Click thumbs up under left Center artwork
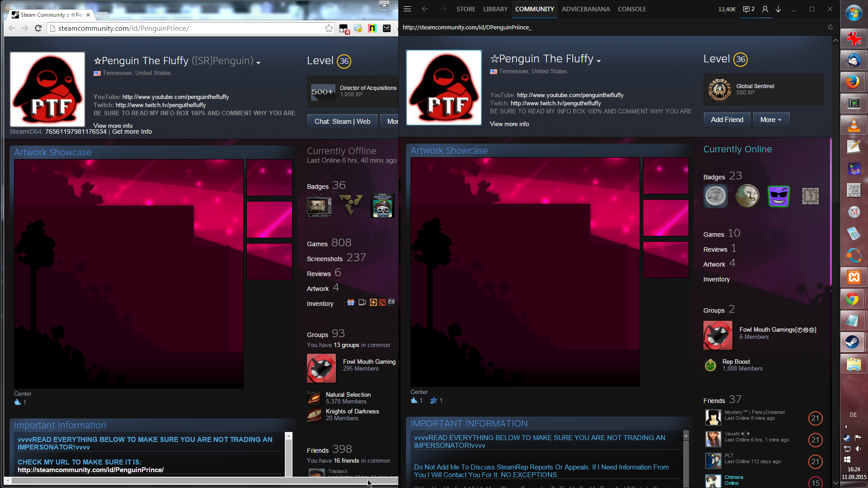This screenshot has width=868, height=488. coord(18,402)
